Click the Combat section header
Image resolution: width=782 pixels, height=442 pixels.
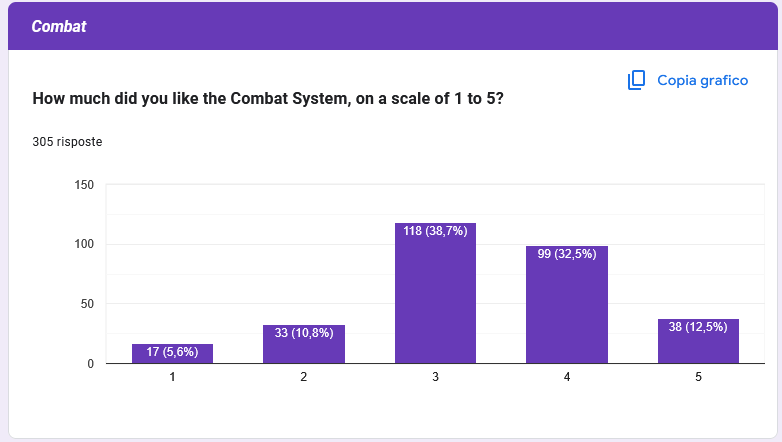[59, 27]
